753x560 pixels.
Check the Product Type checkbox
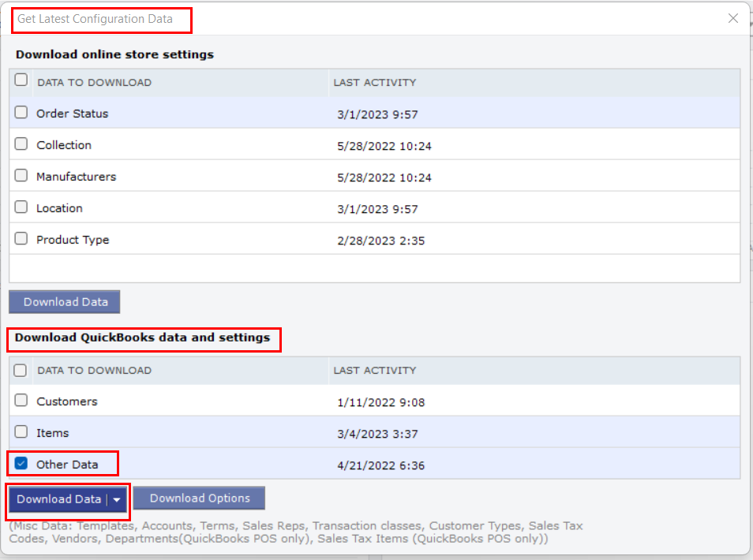pyautogui.click(x=21, y=239)
